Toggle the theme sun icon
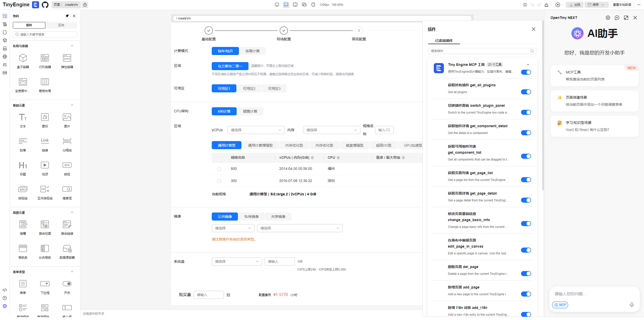Screen dimensions: 644x320 525,5
